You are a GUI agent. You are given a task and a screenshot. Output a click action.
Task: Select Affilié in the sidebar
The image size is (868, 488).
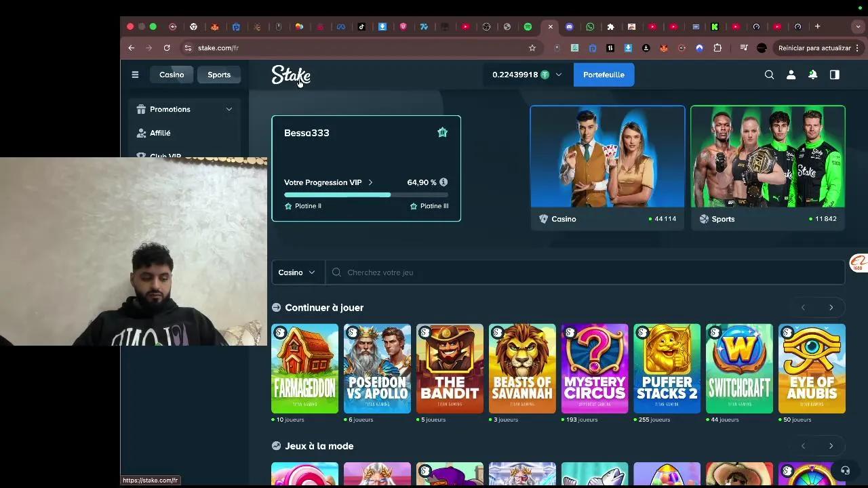coord(160,133)
